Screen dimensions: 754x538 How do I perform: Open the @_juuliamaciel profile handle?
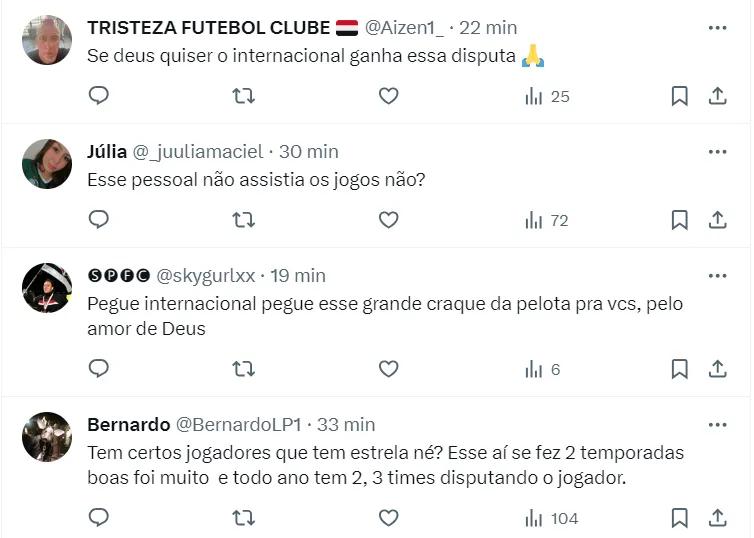[197, 152]
